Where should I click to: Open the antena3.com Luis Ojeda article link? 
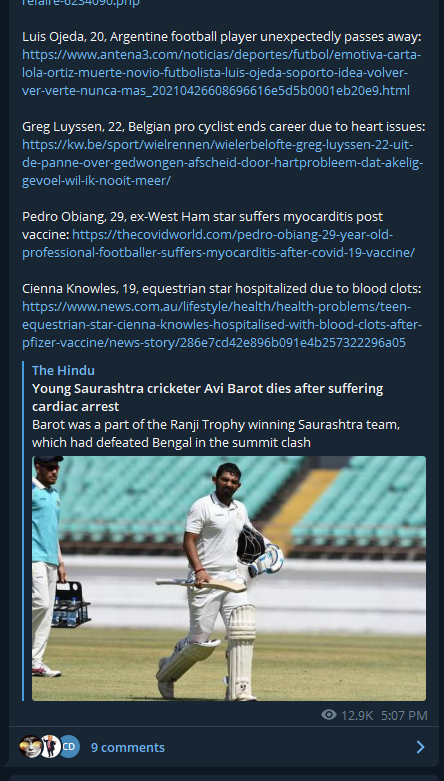coord(221,73)
